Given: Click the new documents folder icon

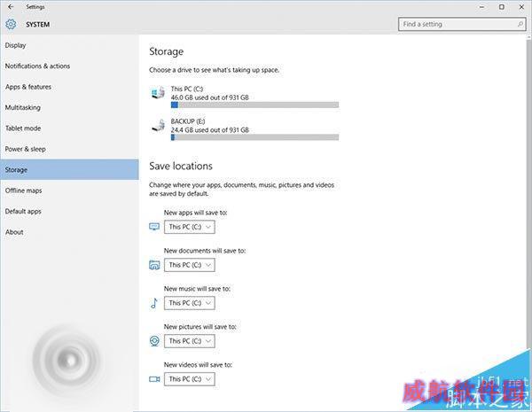Looking at the screenshot, I should [154, 265].
